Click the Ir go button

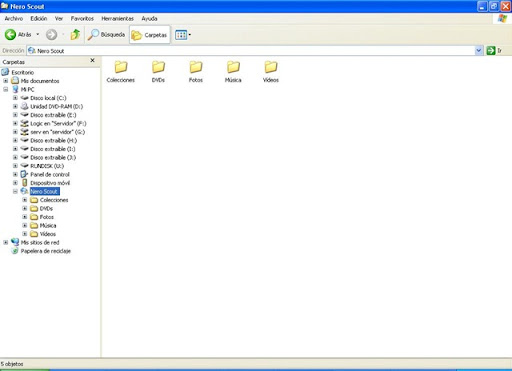coord(494,51)
